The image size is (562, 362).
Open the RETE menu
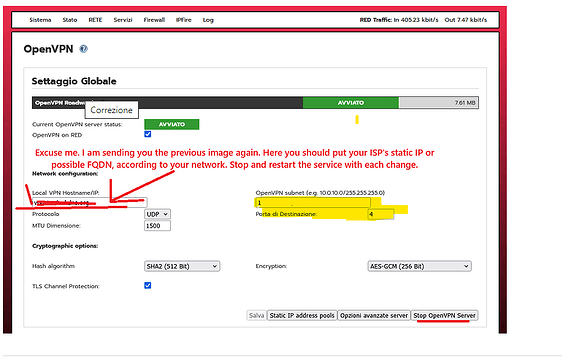click(x=95, y=20)
